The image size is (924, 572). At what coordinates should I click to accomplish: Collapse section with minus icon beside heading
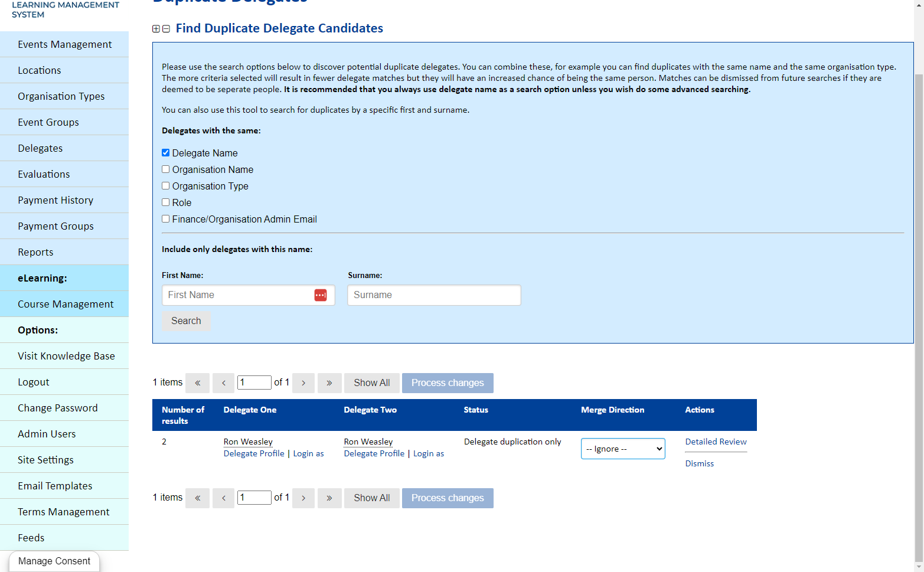166,29
